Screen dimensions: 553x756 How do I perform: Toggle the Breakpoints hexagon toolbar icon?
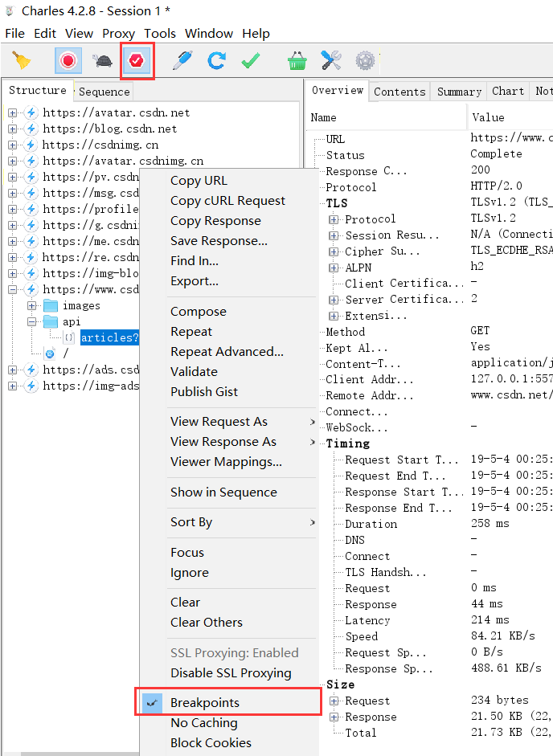(137, 61)
